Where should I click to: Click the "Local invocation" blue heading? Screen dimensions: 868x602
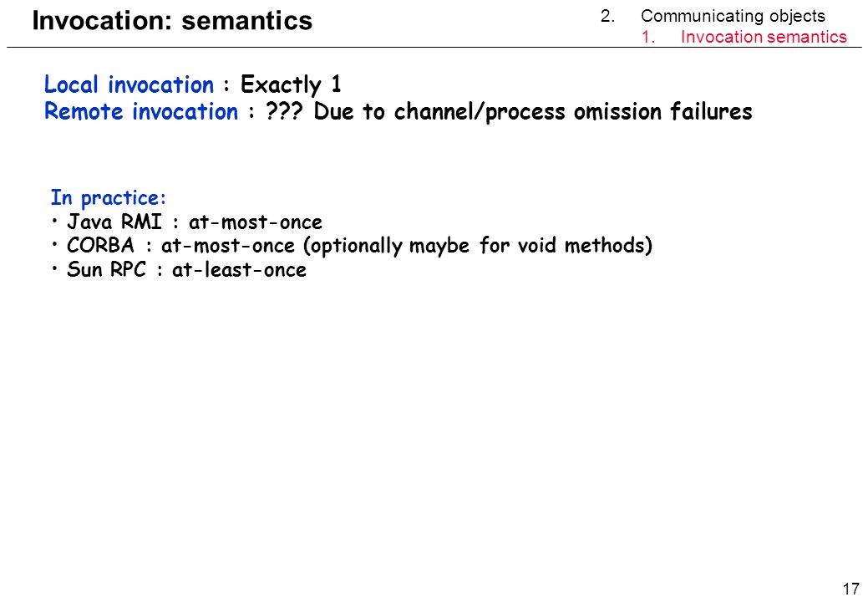coord(129,84)
